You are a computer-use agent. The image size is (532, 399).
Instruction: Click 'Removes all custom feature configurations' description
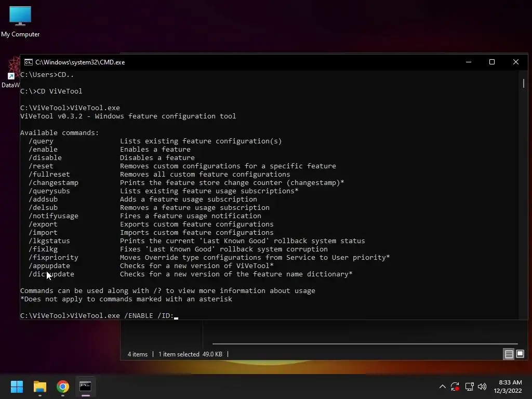[205, 175]
